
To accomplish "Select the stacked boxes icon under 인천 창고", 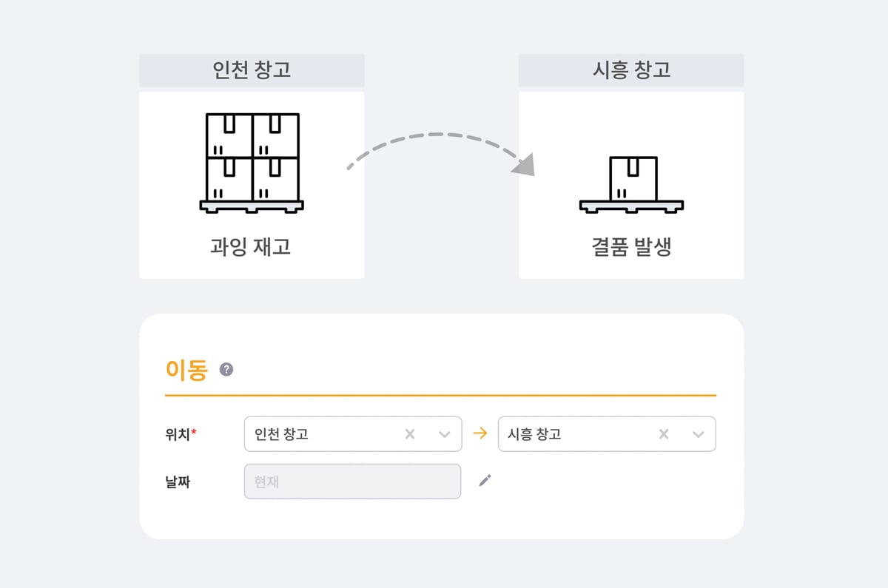I will pyautogui.click(x=252, y=163).
